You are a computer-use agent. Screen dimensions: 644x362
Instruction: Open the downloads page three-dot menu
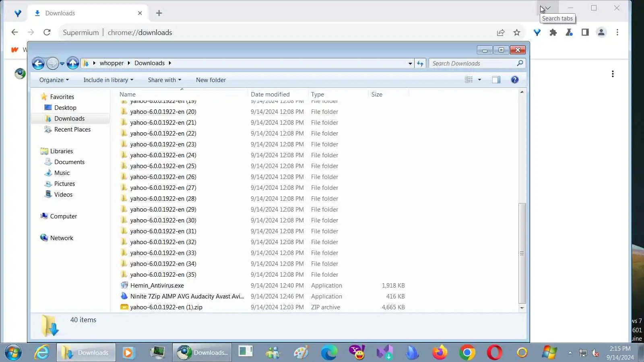(613, 74)
